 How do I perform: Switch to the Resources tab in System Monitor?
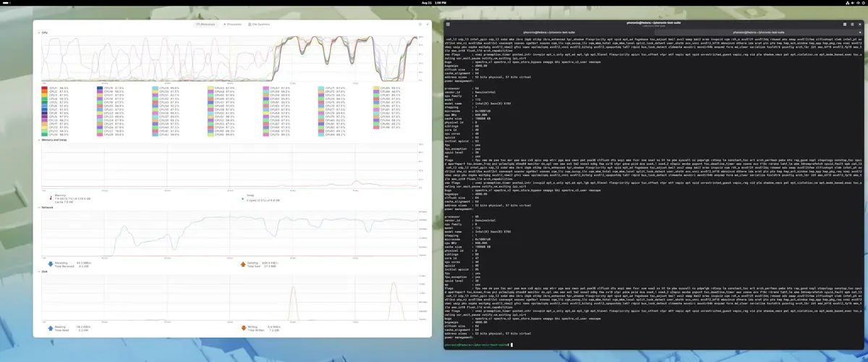coord(208,25)
